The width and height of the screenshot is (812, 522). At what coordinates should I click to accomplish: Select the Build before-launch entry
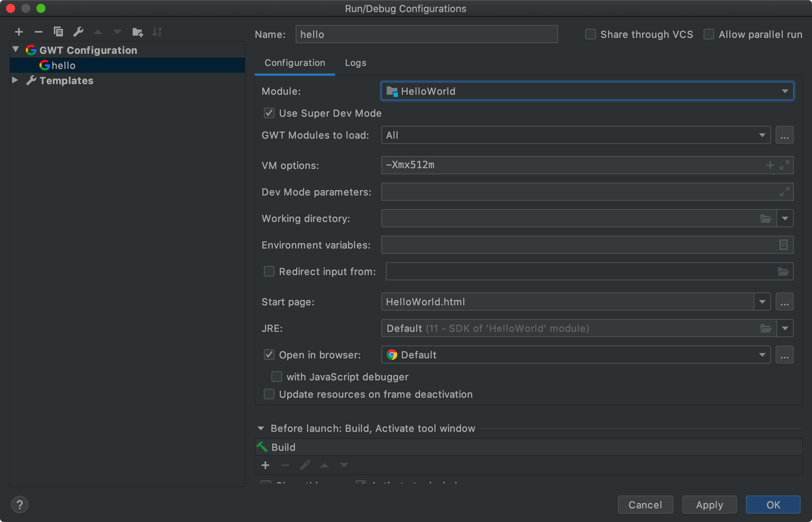529,447
